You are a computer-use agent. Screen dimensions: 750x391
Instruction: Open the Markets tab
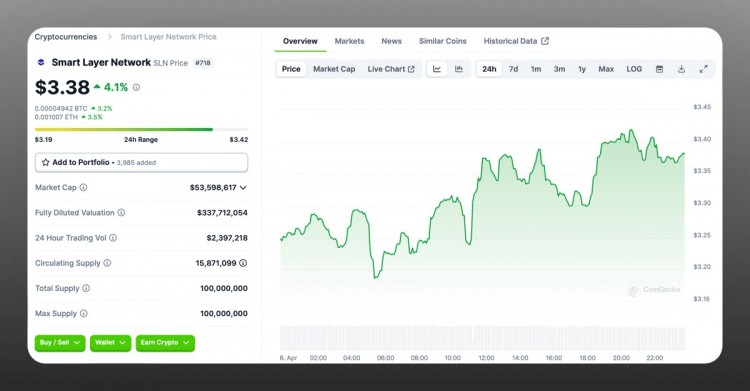pyautogui.click(x=349, y=41)
